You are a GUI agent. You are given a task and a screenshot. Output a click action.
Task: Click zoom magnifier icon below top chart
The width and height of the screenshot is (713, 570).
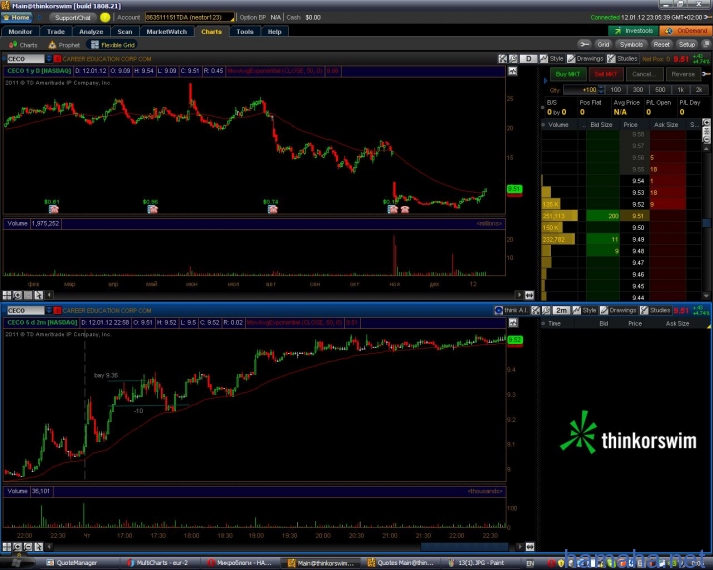click(17, 295)
